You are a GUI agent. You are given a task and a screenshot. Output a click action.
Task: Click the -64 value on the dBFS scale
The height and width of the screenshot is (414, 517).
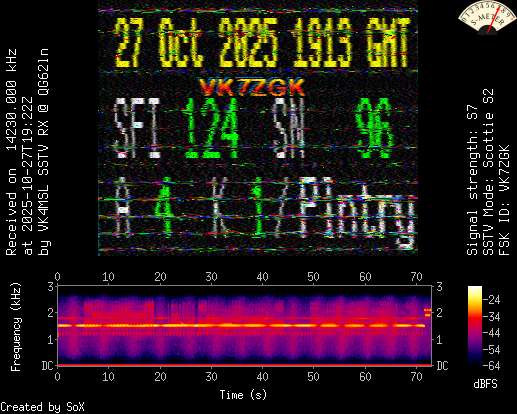pyautogui.click(x=491, y=366)
